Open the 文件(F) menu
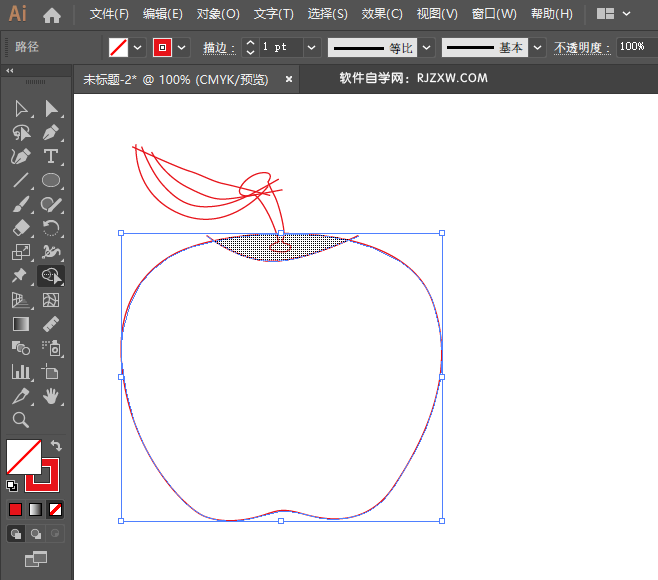Image resolution: width=658 pixels, height=580 pixels. click(109, 14)
